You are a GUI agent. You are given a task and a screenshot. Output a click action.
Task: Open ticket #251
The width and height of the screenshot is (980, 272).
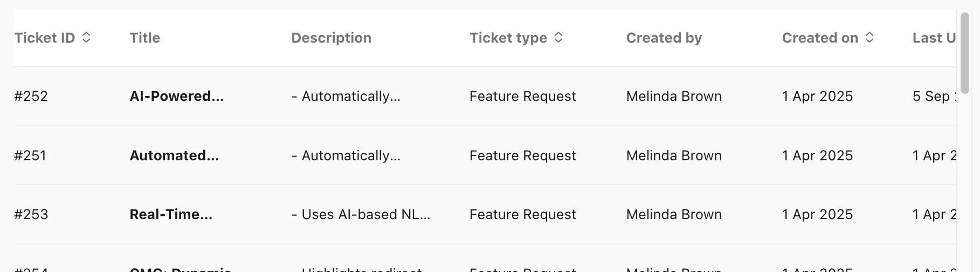pos(31,155)
